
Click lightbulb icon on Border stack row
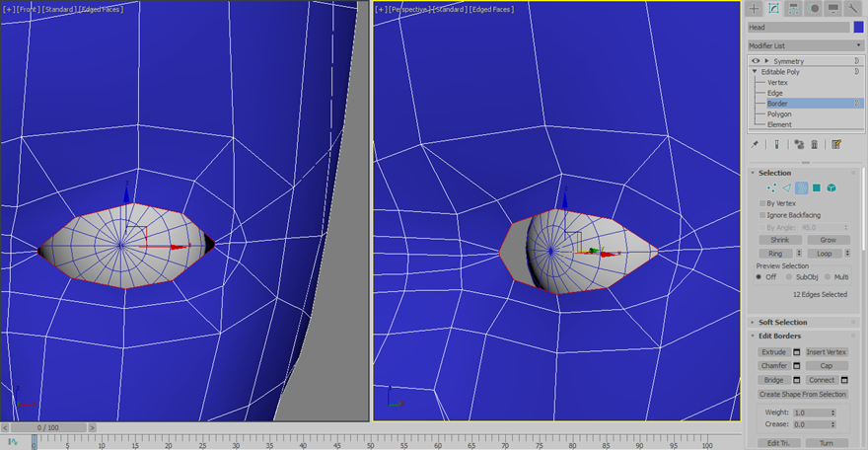pos(857,104)
